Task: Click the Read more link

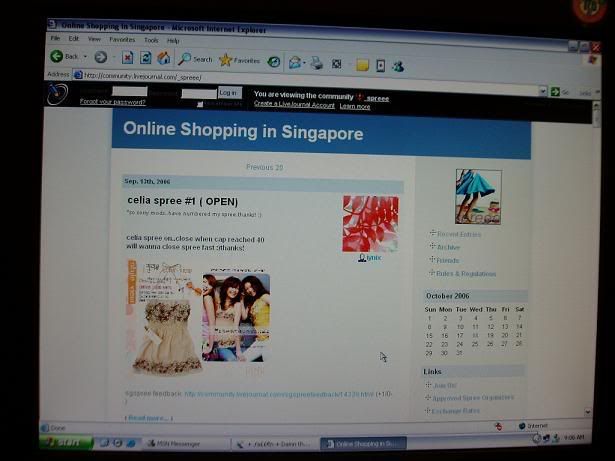Action: [149, 418]
